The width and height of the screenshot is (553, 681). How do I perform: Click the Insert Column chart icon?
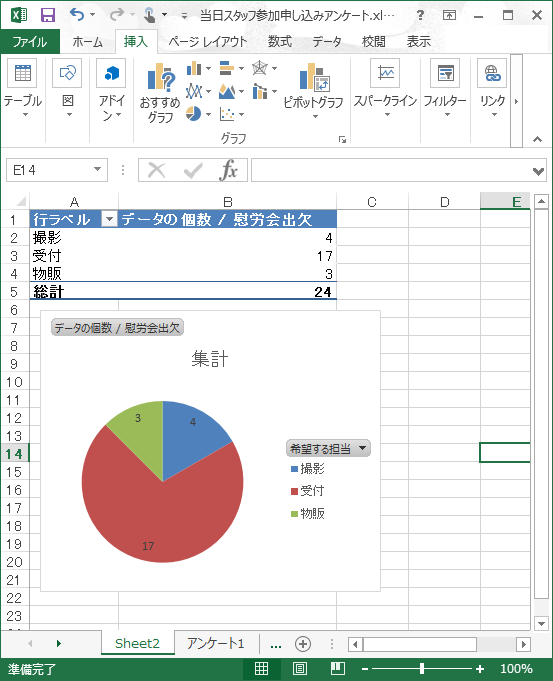pyautogui.click(x=194, y=68)
